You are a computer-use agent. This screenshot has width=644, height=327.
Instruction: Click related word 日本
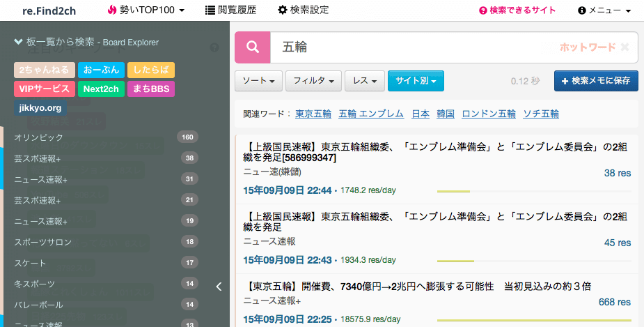tap(421, 114)
